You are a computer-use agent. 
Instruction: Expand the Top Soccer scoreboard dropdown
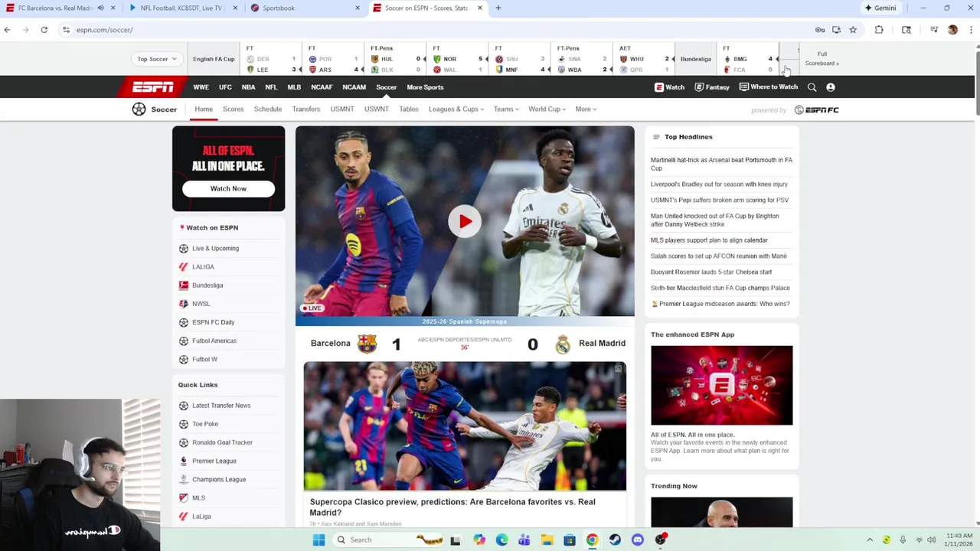157,59
